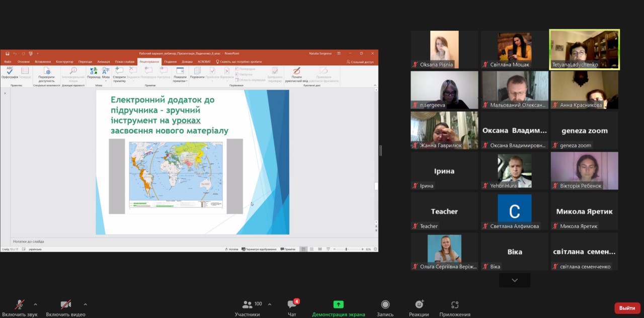
Task: Open Участники participants panel
Action: coord(248,307)
